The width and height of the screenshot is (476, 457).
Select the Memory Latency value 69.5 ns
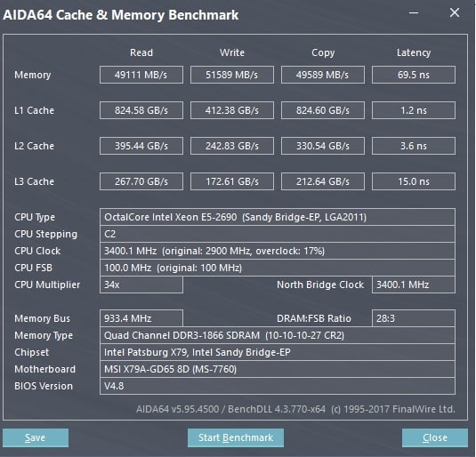tap(414, 75)
